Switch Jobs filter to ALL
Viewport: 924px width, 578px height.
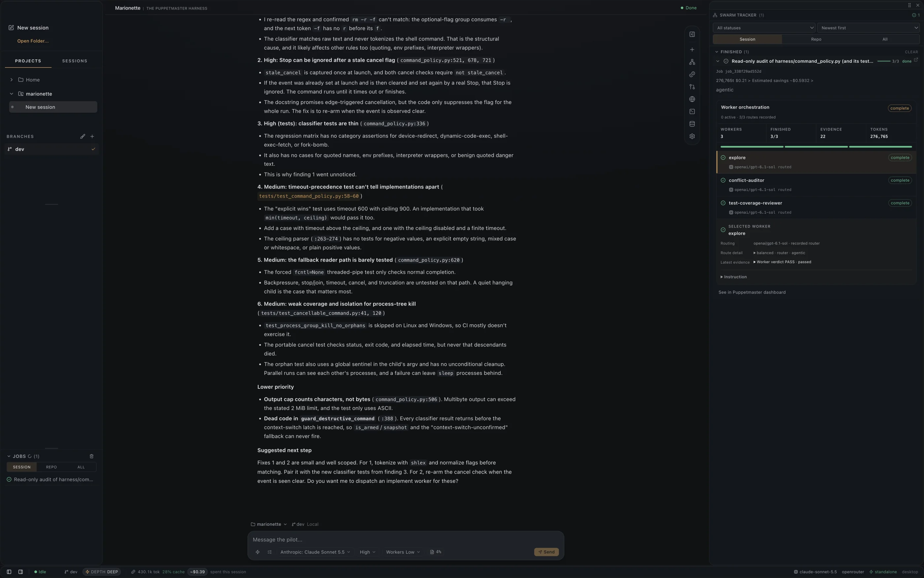81,467
